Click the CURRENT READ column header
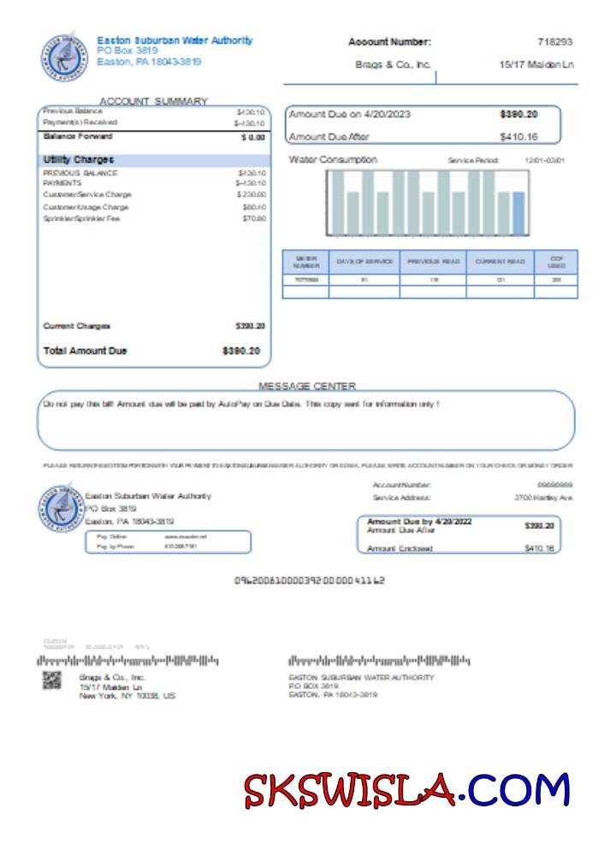This screenshot has height=856, width=616. [x=500, y=262]
